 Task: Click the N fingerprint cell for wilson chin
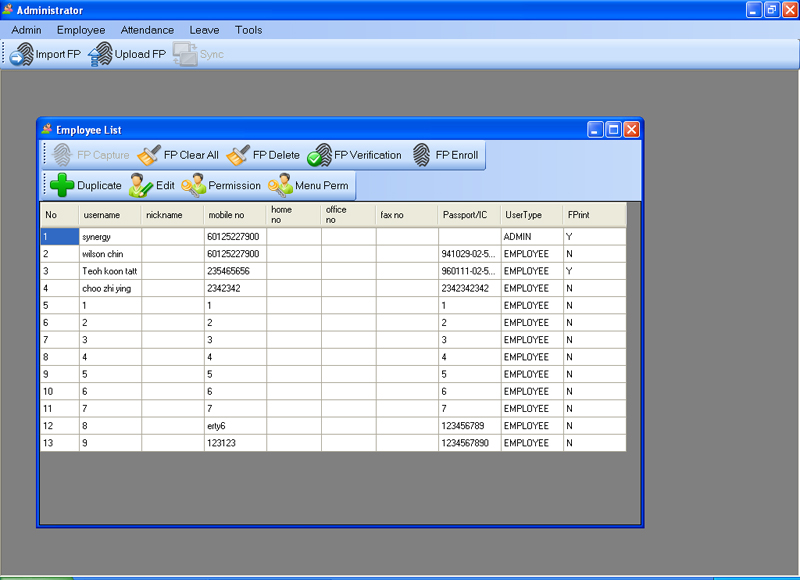595,254
